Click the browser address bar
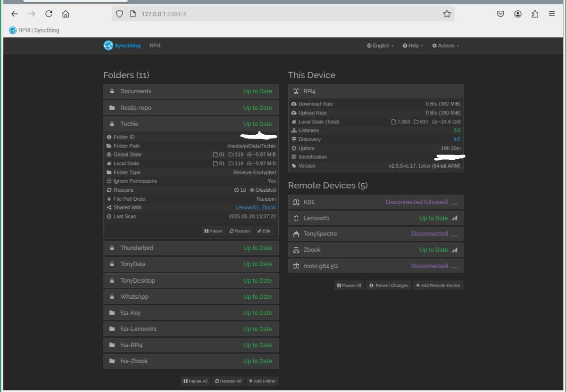This screenshot has width=566, height=392. 283,14
